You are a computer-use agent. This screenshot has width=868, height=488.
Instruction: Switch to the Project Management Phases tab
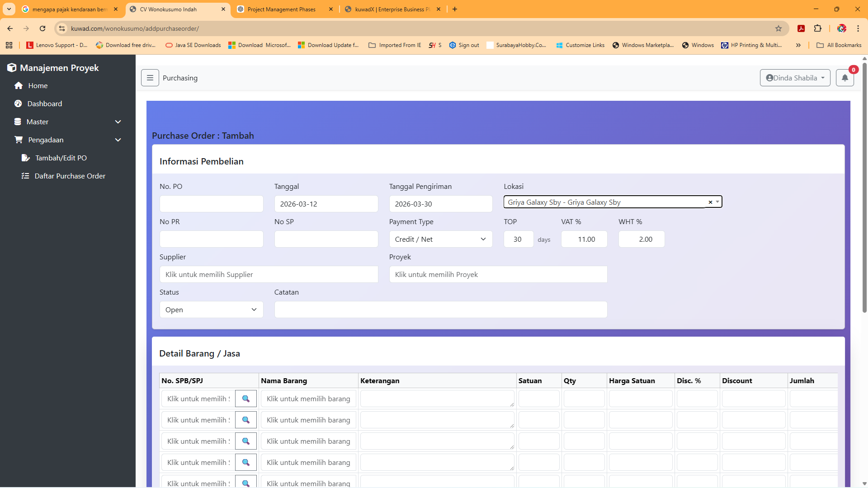pos(281,9)
